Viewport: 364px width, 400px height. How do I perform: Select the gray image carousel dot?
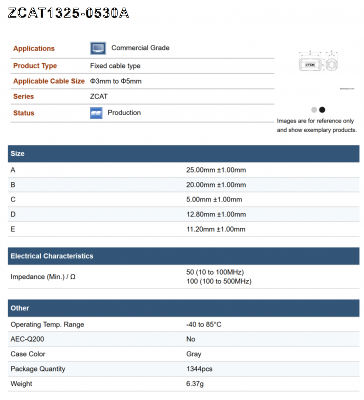[314, 110]
